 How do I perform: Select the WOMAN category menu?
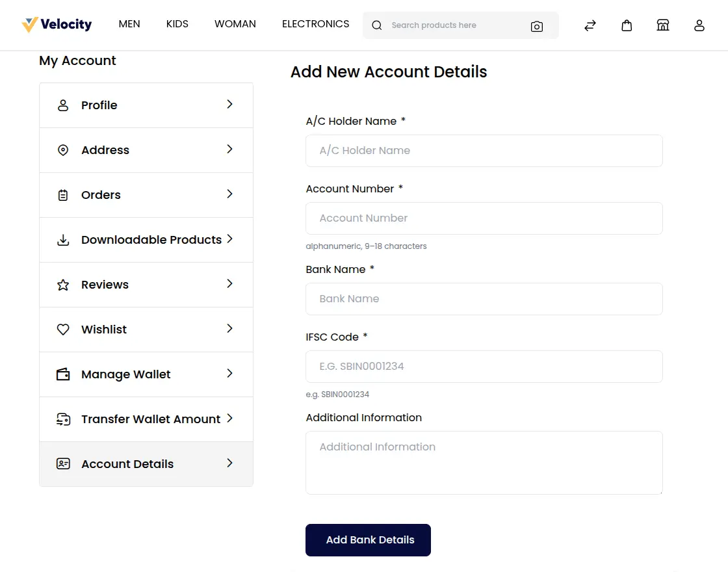[235, 23]
